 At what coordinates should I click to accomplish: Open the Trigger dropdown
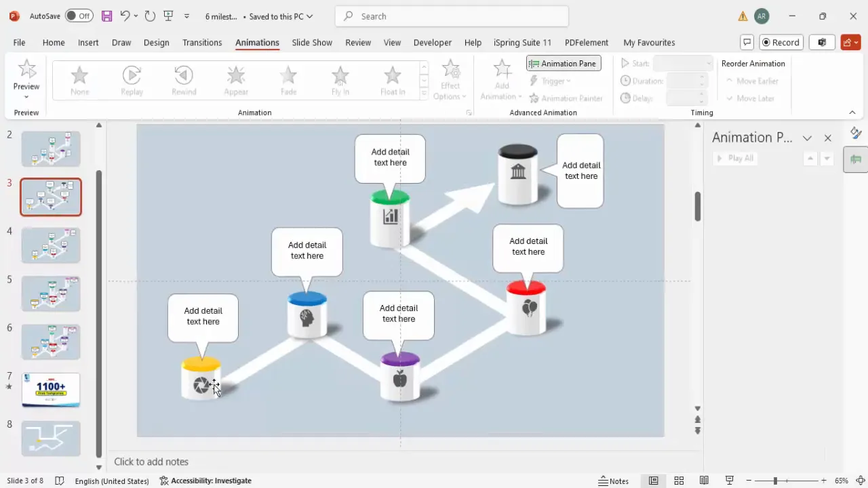click(551, 81)
